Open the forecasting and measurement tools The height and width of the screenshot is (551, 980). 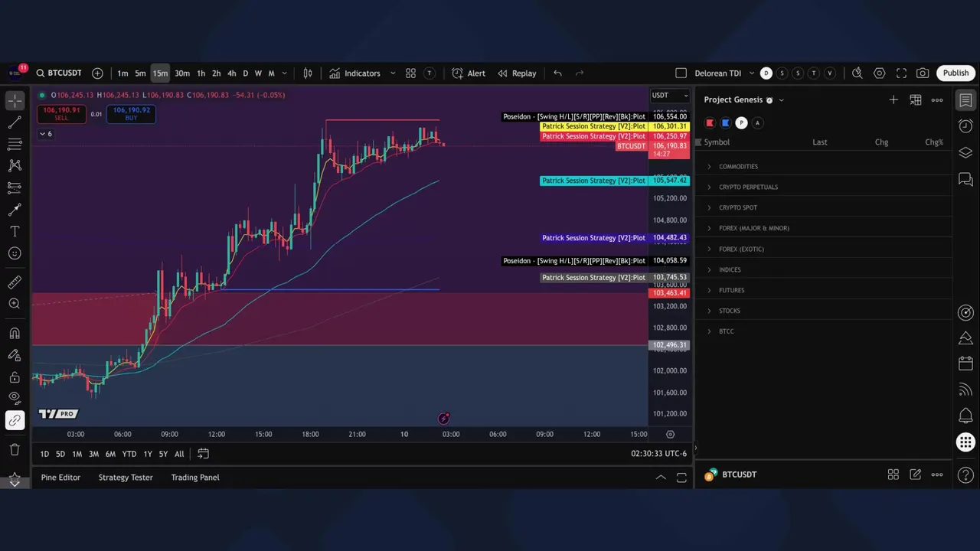15,187
